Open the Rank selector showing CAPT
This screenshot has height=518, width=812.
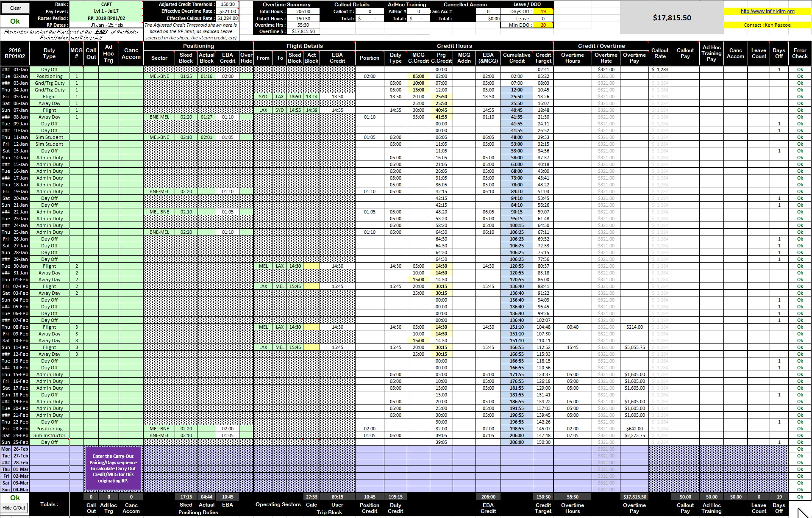tap(106, 4)
